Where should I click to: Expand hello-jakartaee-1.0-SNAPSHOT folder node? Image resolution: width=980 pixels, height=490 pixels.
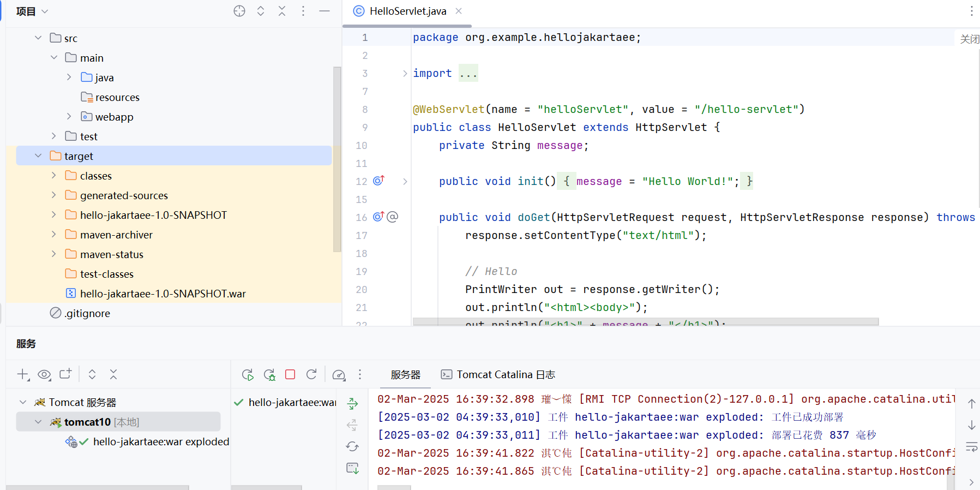click(54, 214)
